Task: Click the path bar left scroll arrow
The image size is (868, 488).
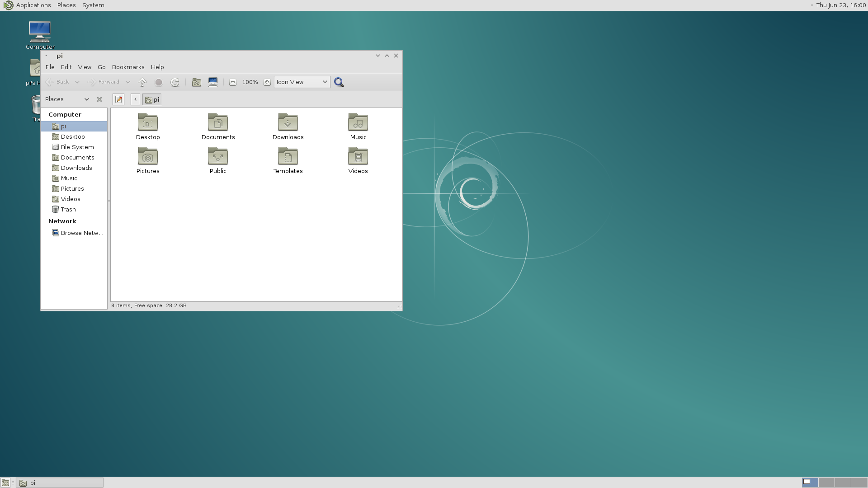Action: click(x=135, y=99)
